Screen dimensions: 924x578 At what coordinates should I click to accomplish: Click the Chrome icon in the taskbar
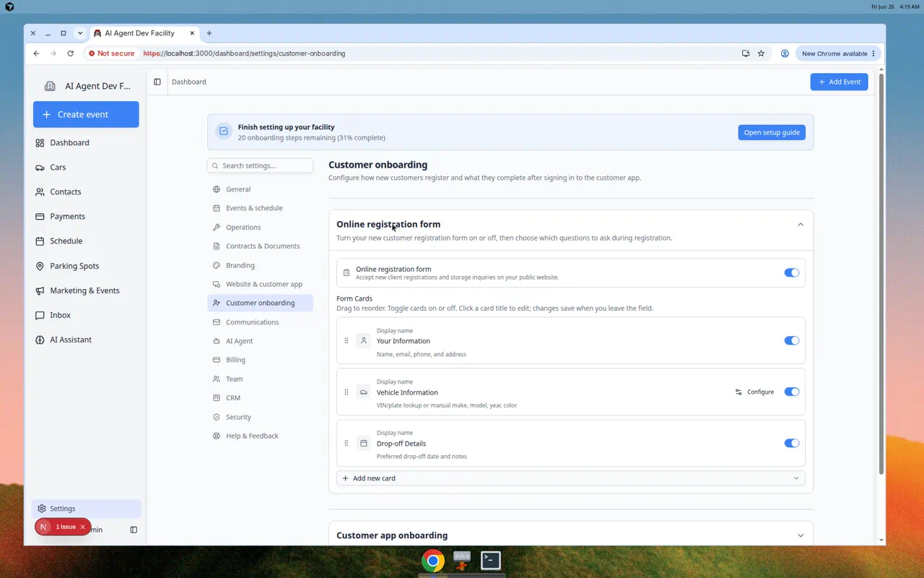coord(433,560)
